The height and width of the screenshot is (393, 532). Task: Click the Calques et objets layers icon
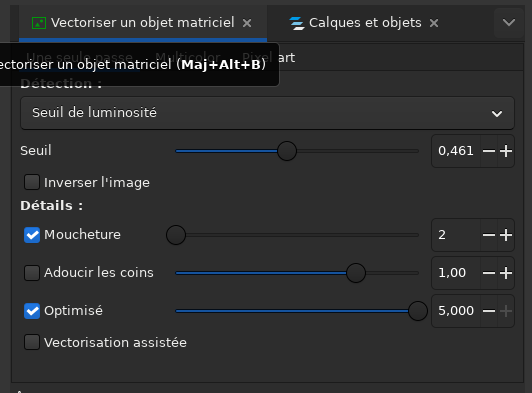pos(297,23)
